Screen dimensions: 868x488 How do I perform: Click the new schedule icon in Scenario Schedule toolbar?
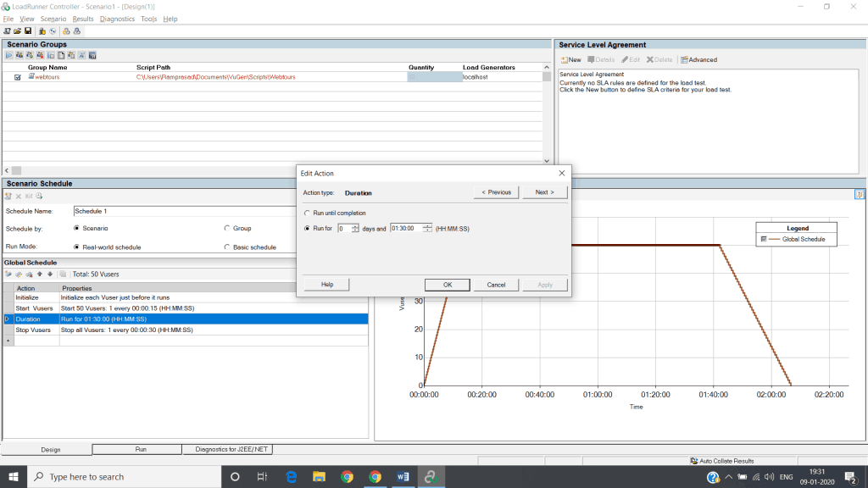[8, 197]
